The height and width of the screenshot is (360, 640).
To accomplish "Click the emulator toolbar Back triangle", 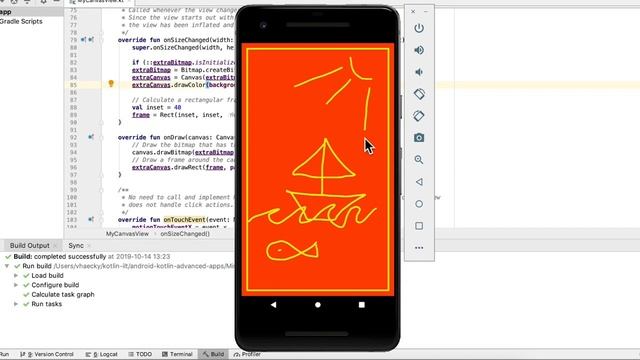I will [x=419, y=182].
